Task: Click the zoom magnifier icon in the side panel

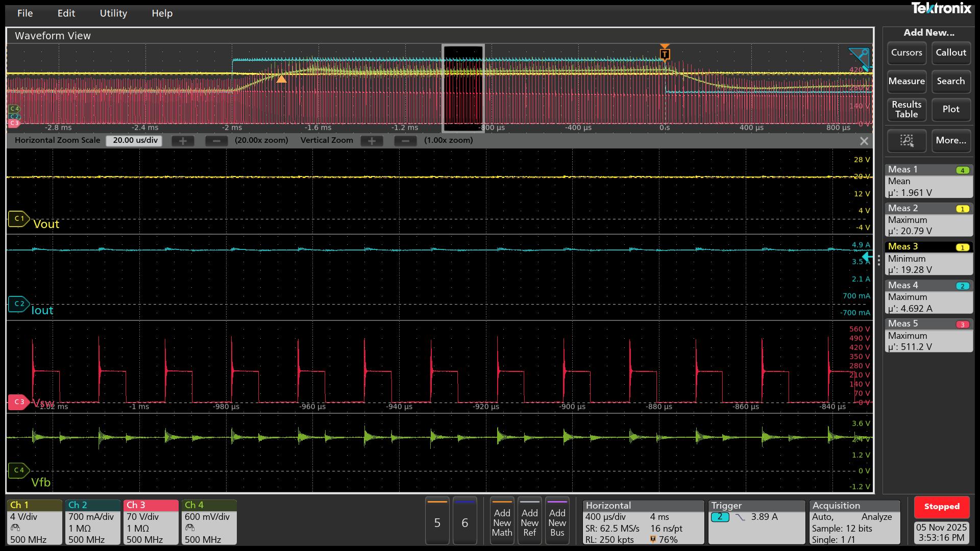Action: click(x=906, y=141)
